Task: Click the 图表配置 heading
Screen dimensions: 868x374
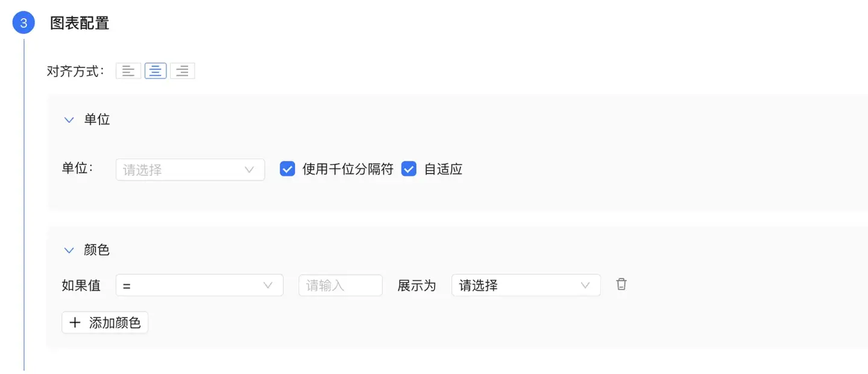Action: click(80, 23)
